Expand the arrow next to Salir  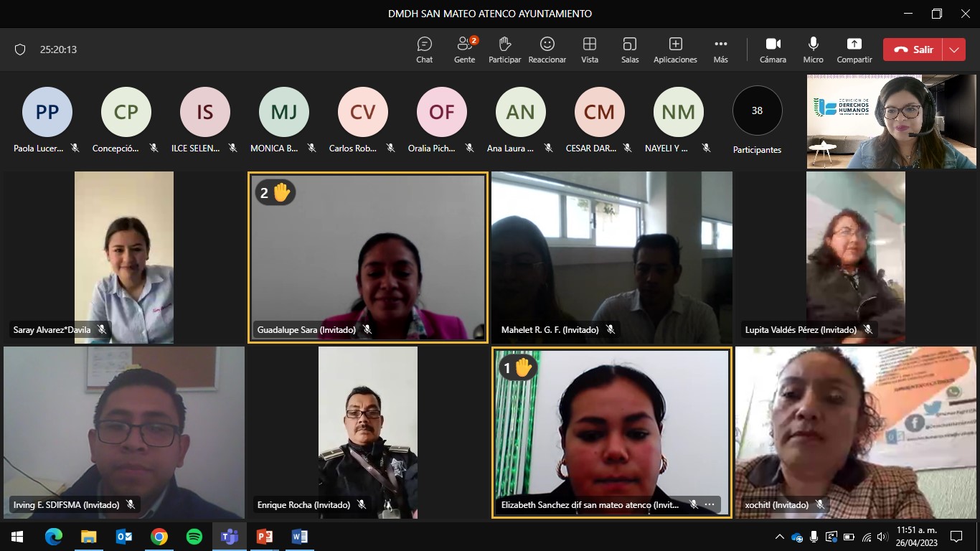pyautogui.click(x=953, y=50)
